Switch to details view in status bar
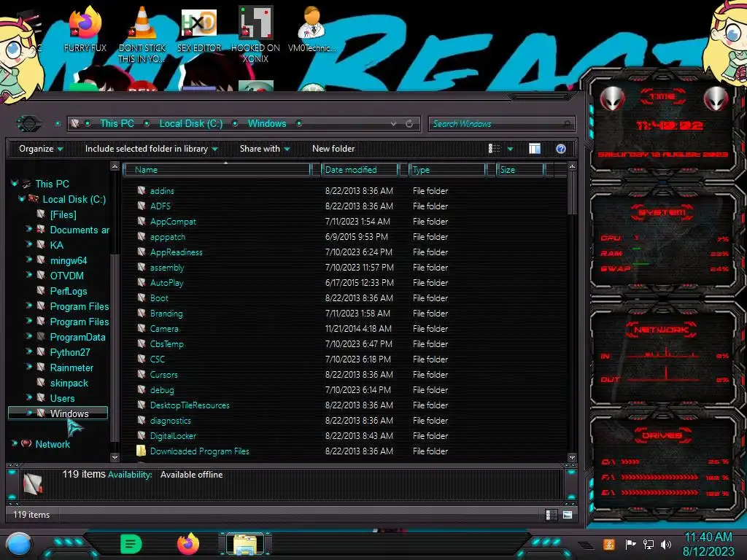Image resolution: width=747 pixels, height=560 pixels. click(x=551, y=515)
